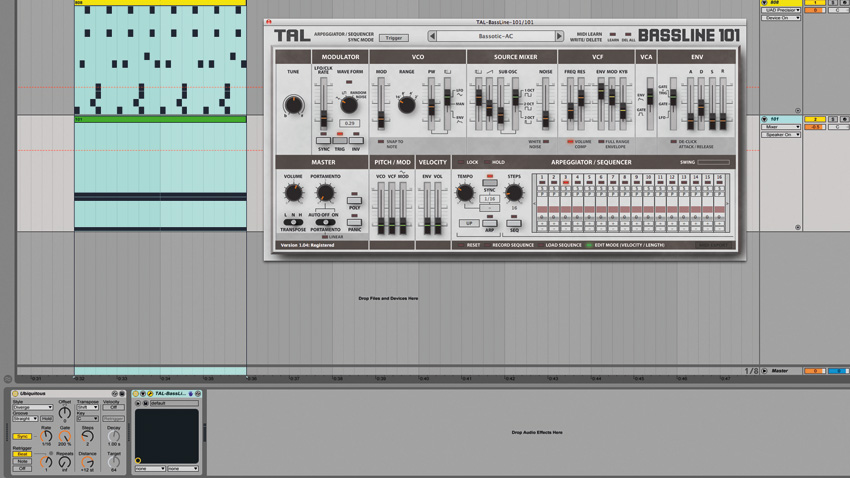This screenshot has width=850, height=478.
Task: Click the Hold button in Ubiquitous
Action: pyautogui.click(x=47, y=418)
